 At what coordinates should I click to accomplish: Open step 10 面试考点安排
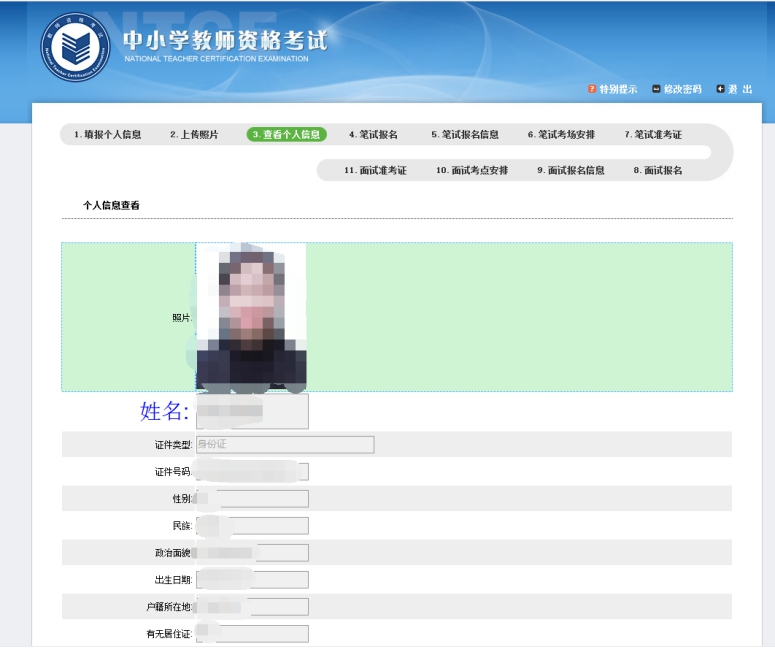pos(472,171)
